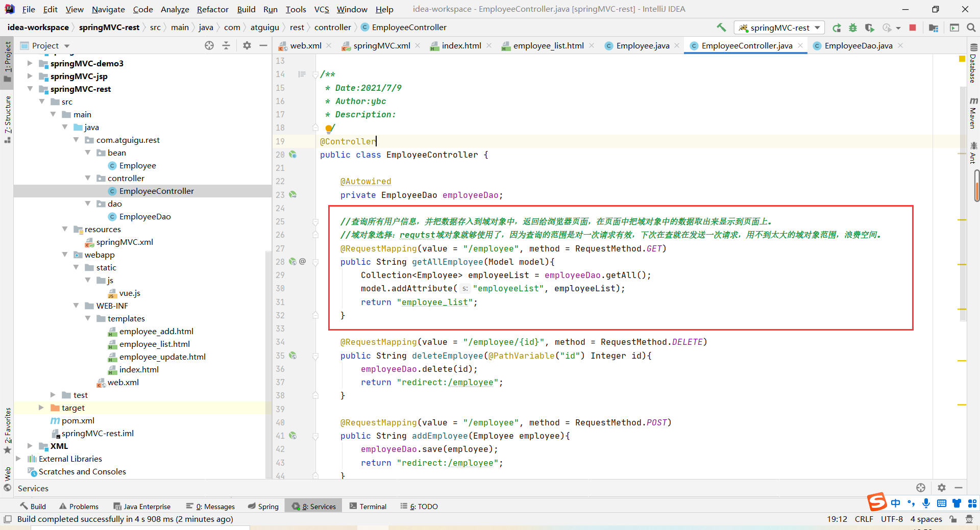Click gutter icon on line 35
This screenshot has height=530, width=980.
[x=293, y=356]
